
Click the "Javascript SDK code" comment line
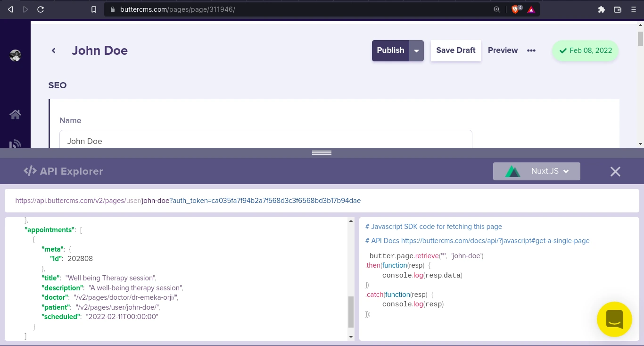pos(434,227)
